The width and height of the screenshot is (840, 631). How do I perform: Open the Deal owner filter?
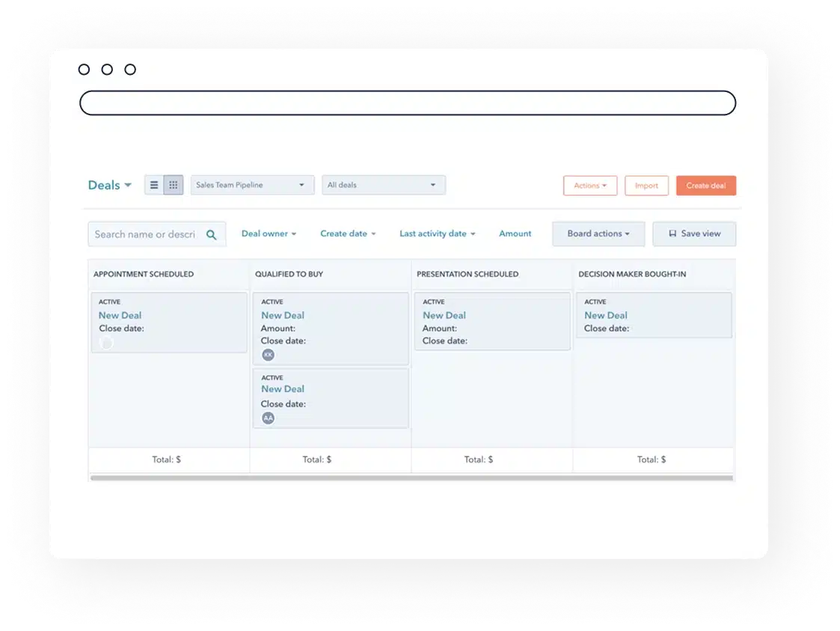(x=269, y=234)
